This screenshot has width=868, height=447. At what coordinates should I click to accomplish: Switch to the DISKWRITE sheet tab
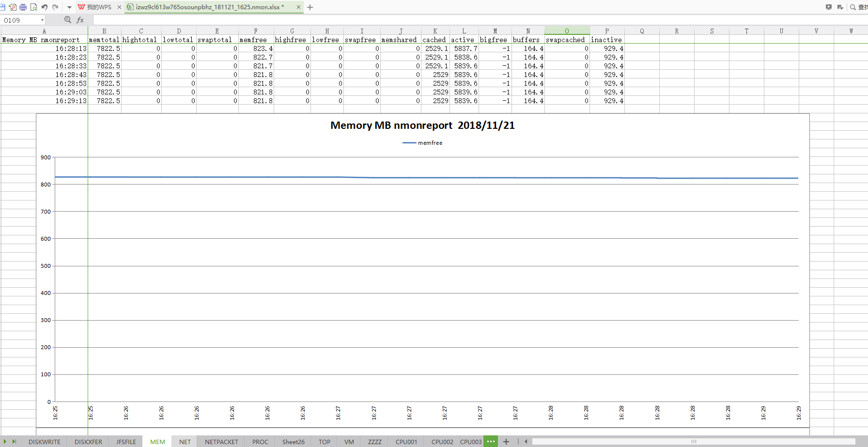coord(45,442)
